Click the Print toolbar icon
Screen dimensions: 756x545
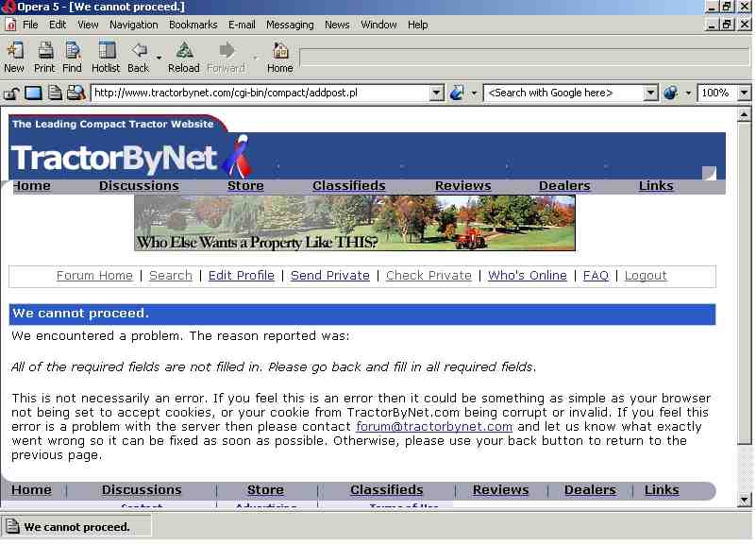click(44, 56)
